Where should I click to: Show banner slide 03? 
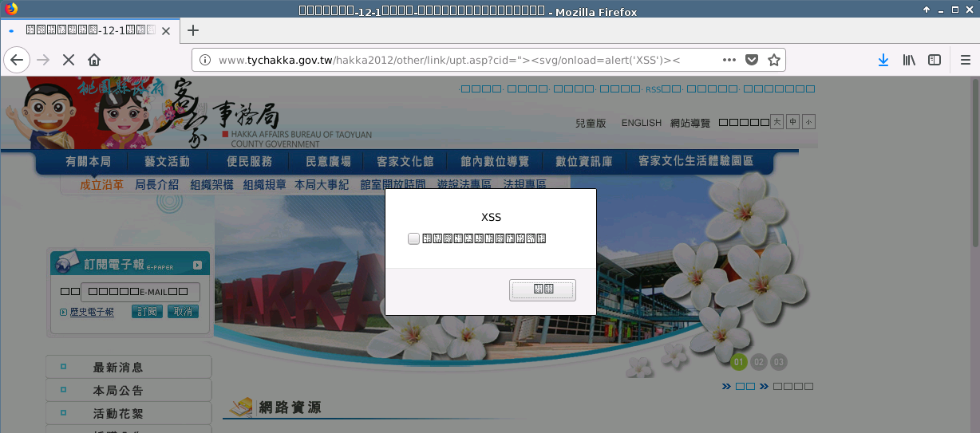click(779, 362)
